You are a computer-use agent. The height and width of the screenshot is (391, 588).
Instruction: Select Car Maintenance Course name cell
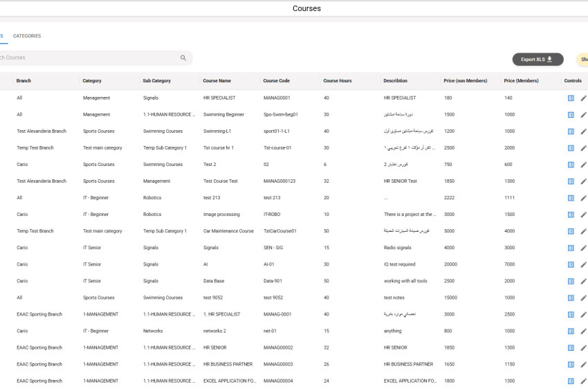pyautogui.click(x=228, y=231)
